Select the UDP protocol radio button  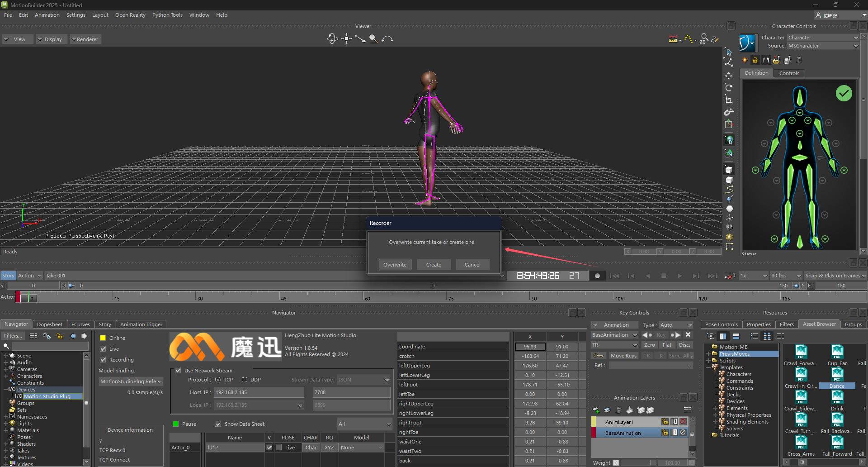click(245, 380)
